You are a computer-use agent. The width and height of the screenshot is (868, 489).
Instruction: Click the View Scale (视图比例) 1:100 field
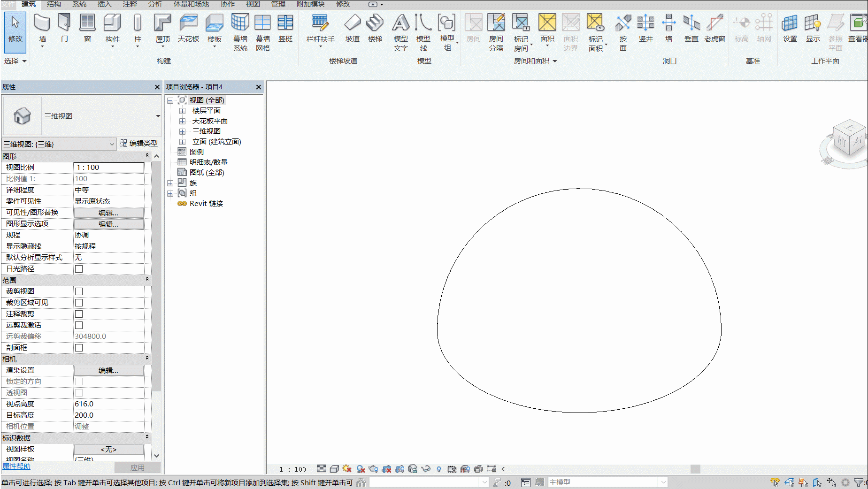pos(108,168)
